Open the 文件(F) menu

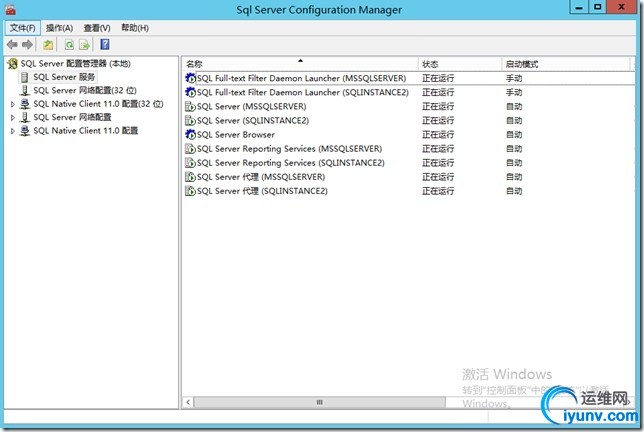click(x=23, y=28)
